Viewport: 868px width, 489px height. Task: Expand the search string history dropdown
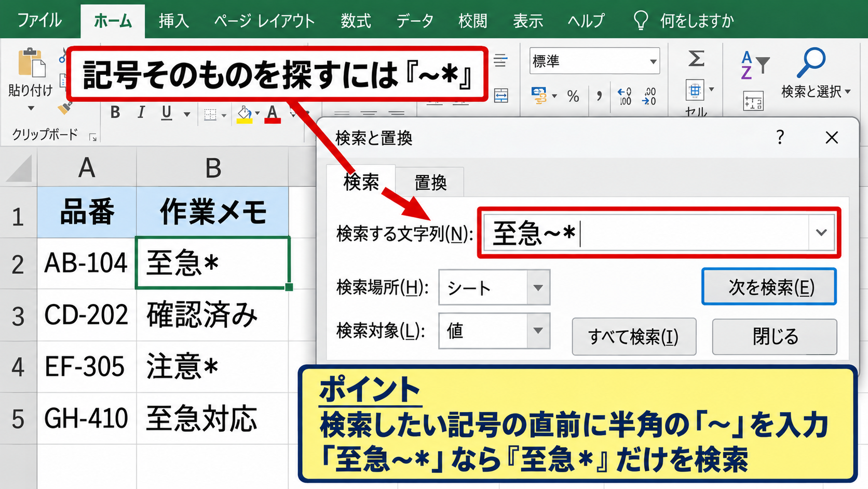(821, 233)
